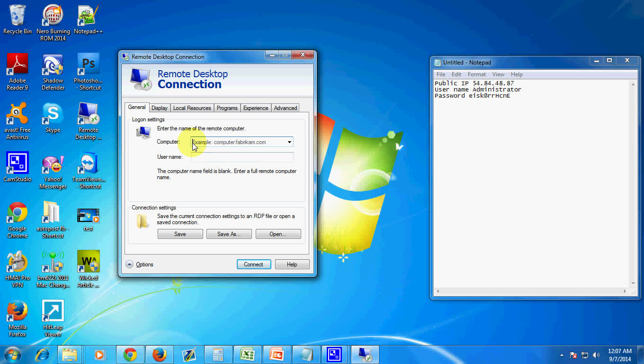Switch to Chrome in the taskbar
This screenshot has width=644, height=364.
pos(130,355)
